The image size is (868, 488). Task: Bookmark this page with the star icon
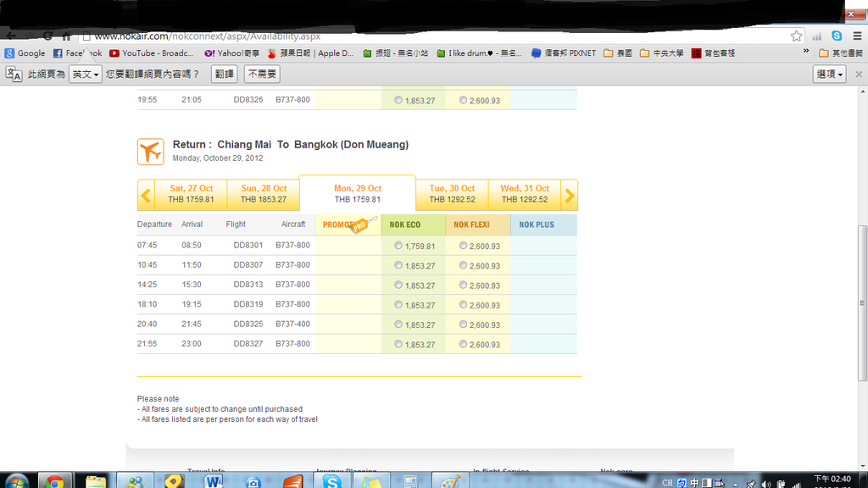[796, 36]
